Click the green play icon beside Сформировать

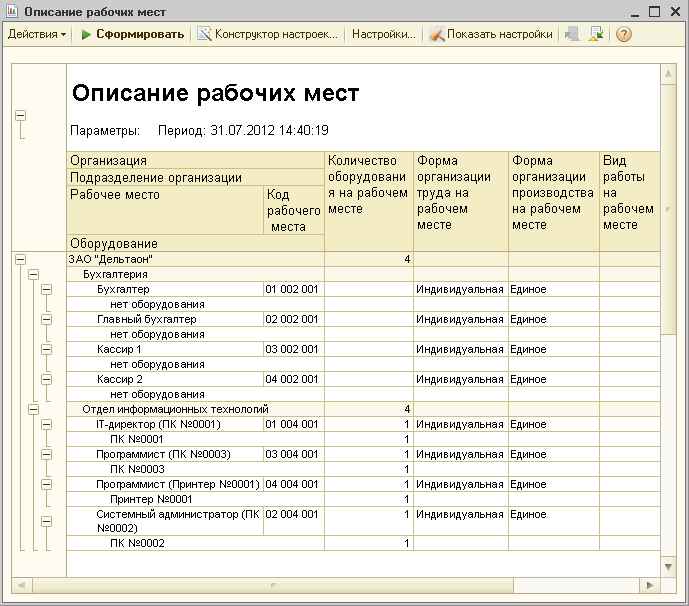86,34
